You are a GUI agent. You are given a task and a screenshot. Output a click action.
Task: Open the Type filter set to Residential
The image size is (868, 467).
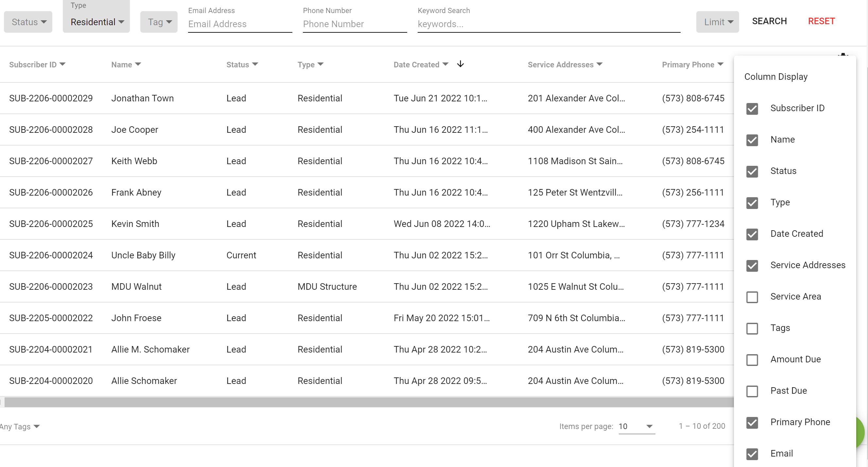coord(96,22)
